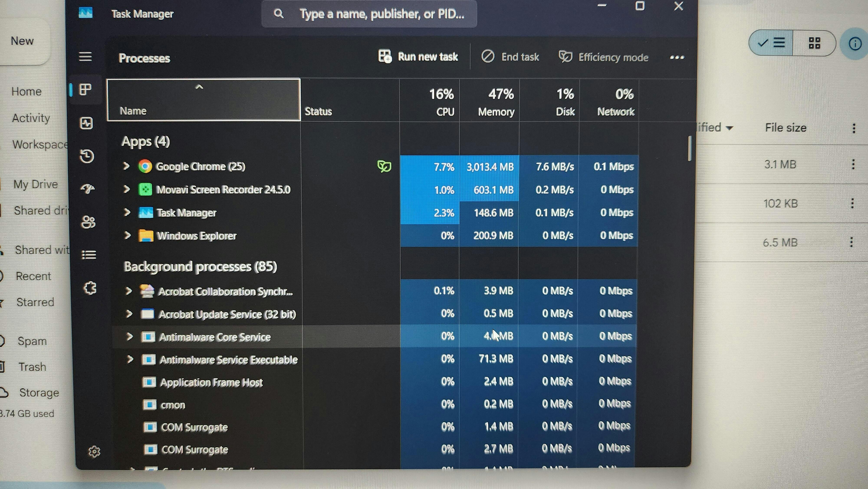The width and height of the screenshot is (868, 489).
Task: Open the App history sidebar icon
Action: tap(87, 157)
